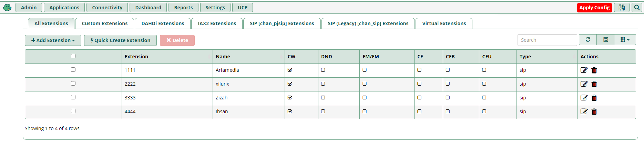Click Quick Create Extension button
This screenshot has width=644, height=146.
(x=120, y=40)
